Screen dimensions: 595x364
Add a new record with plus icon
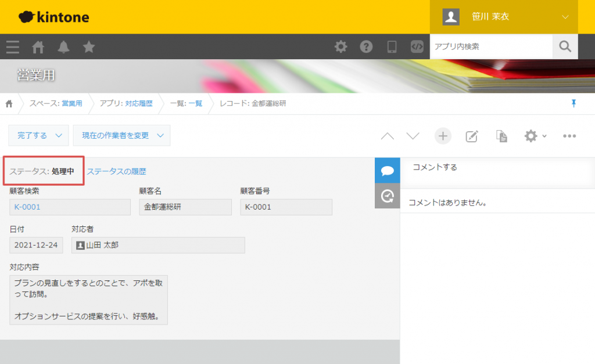(443, 136)
